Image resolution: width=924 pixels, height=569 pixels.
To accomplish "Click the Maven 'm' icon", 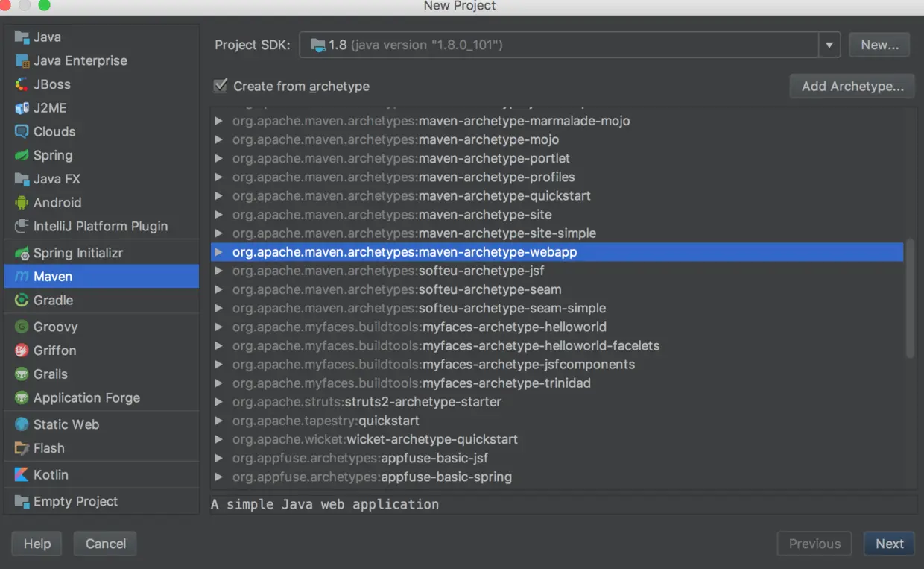I will 22,277.
